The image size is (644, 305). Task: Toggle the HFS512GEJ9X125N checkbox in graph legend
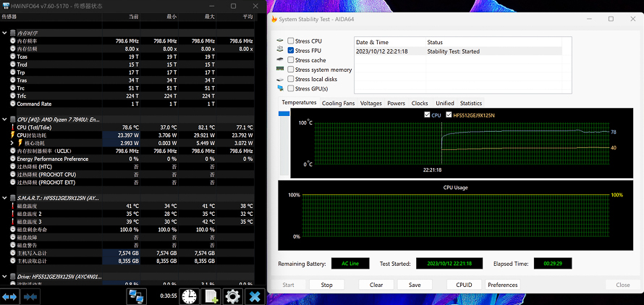[x=449, y=115]
